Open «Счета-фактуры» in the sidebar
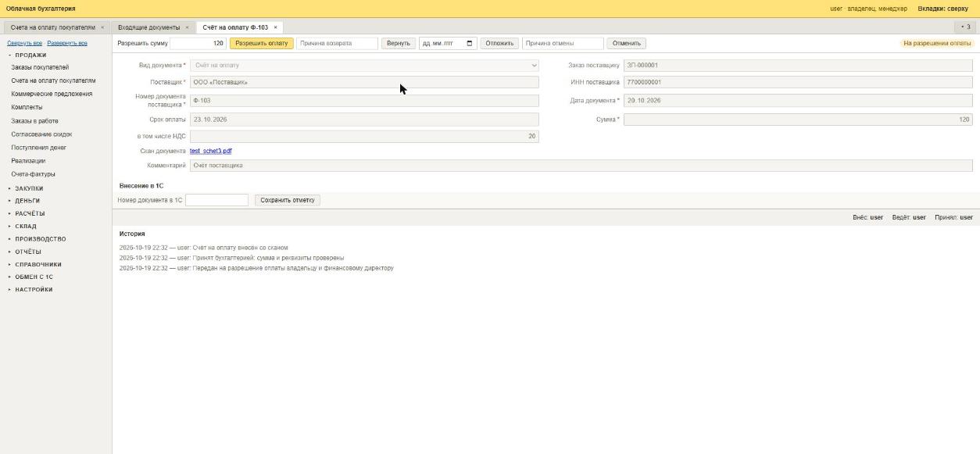980x454 pixels. pos(33,174)
